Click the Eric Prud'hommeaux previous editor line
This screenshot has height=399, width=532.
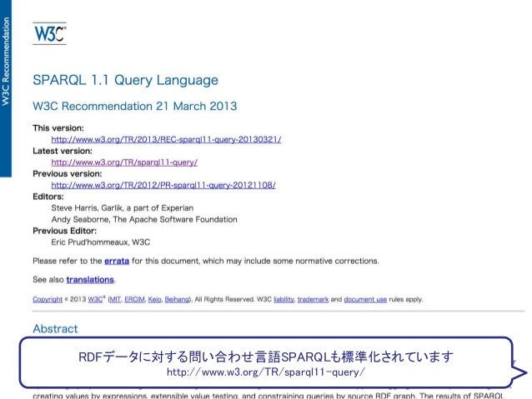tap(101, 242)
